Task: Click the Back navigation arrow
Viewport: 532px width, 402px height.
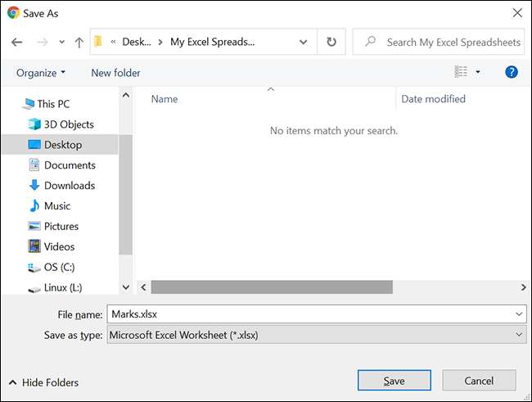Action: 18,42
